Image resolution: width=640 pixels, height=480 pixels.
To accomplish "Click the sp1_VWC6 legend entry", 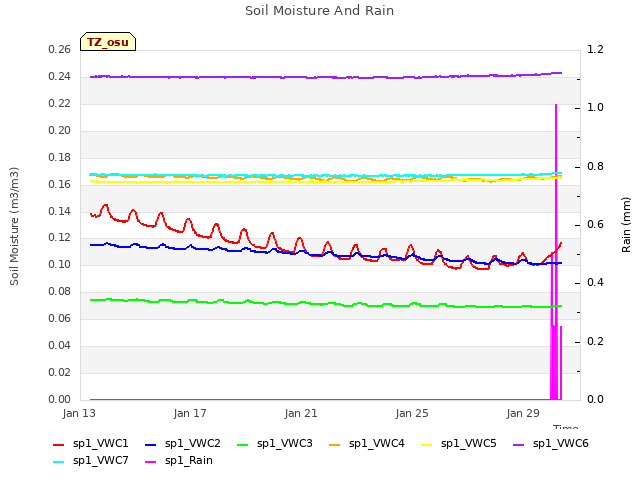I will [551, 444].
